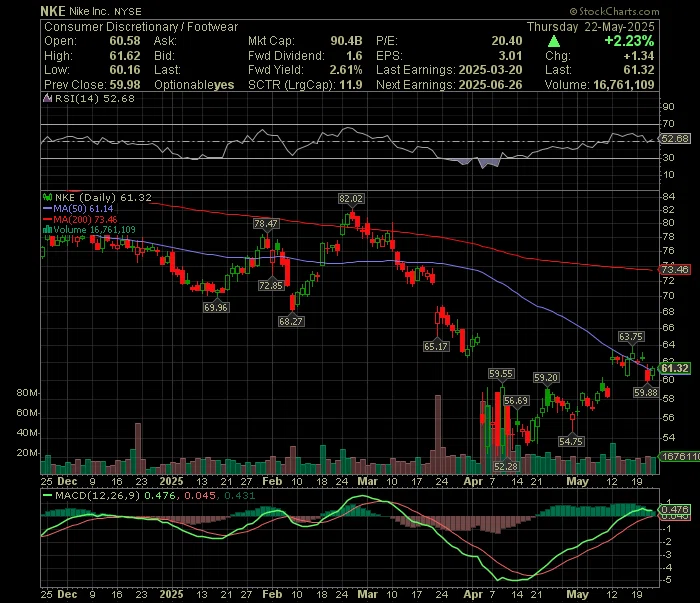The image size is (700, 603).
Task: Click the 56.69 price annotation
Action: (x=516, y=400)
